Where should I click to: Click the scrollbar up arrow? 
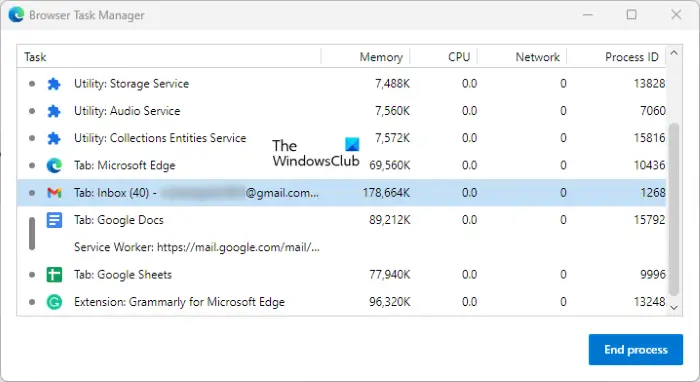tap(674, 53)
